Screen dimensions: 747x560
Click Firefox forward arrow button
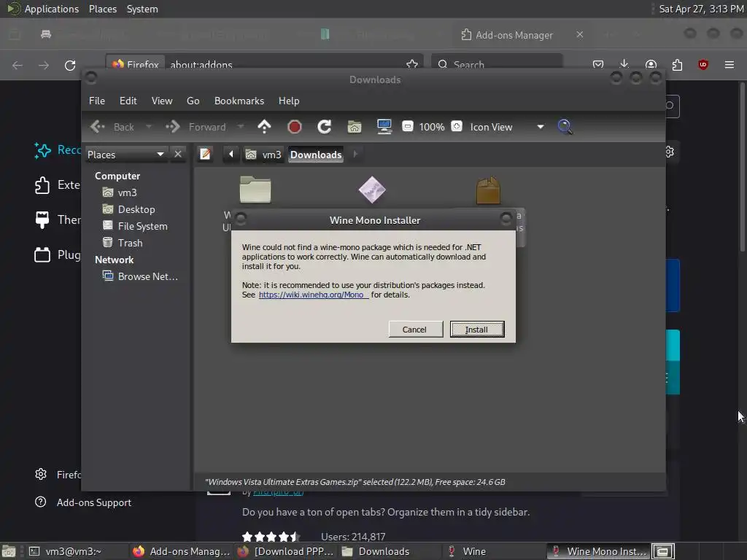pyautogui.click(x=44, y=65)
